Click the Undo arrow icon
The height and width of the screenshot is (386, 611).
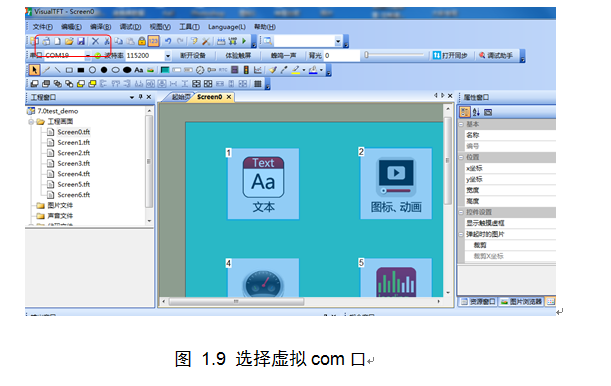168,41
